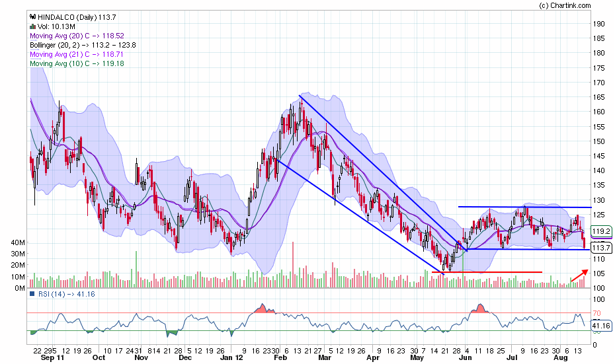Click the Jan 12 month label

pyautogui.click(x=231, y=357)
